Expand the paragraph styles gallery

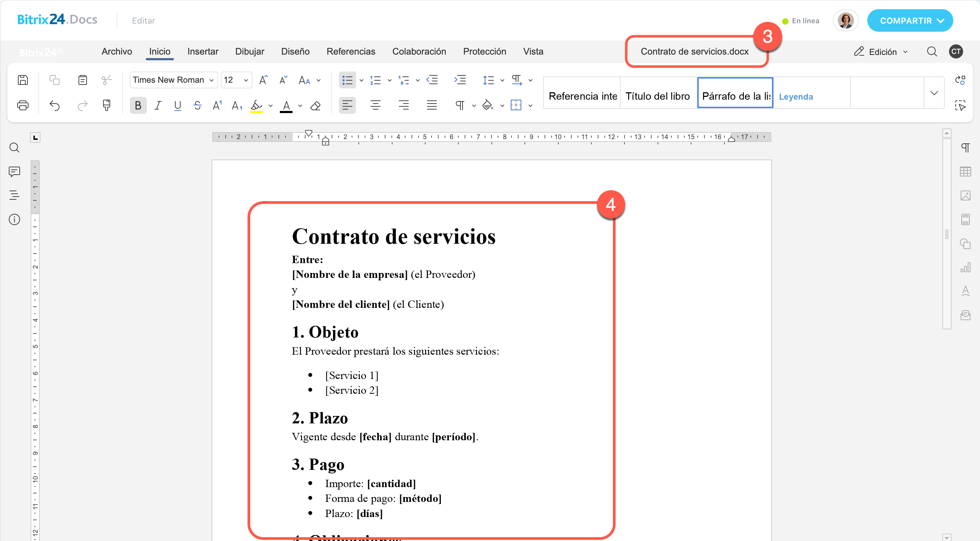click(x=934, y=93)
